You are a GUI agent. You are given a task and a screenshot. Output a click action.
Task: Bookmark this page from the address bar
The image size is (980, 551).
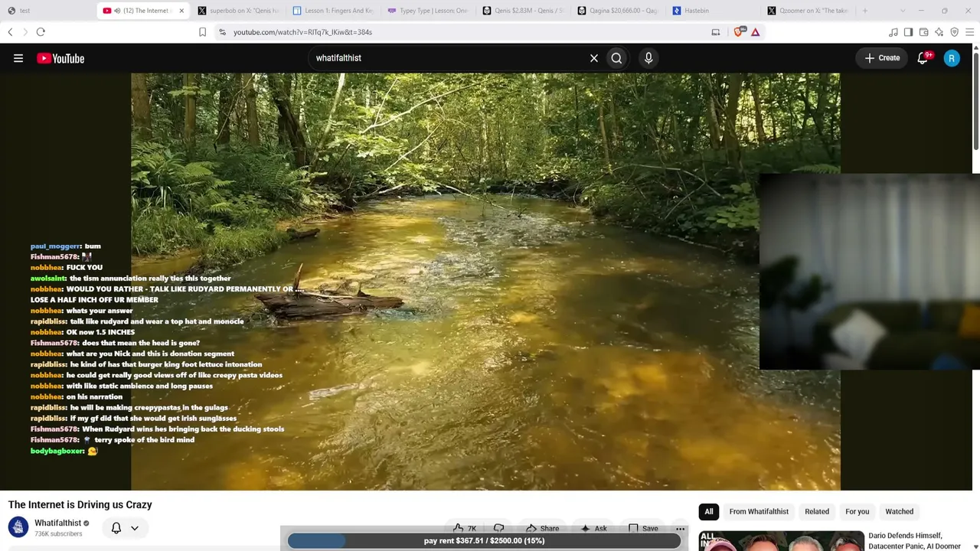coord(202,32)
